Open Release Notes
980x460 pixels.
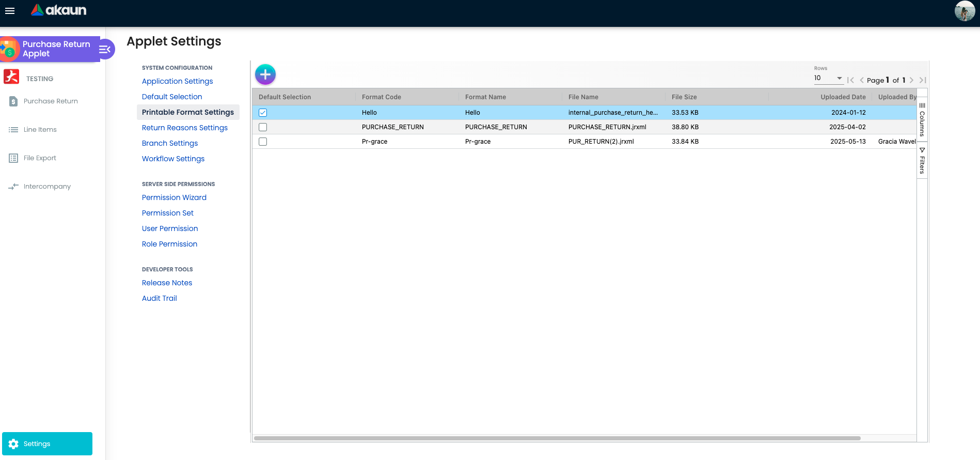(x=167, y=283)
